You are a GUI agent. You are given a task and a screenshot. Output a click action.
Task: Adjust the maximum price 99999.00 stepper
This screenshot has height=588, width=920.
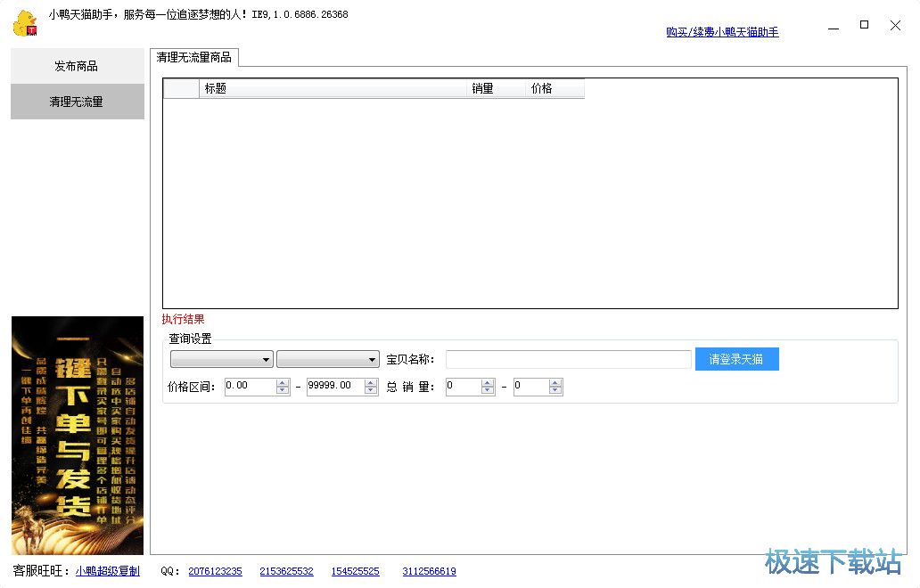tap(365, 387)
